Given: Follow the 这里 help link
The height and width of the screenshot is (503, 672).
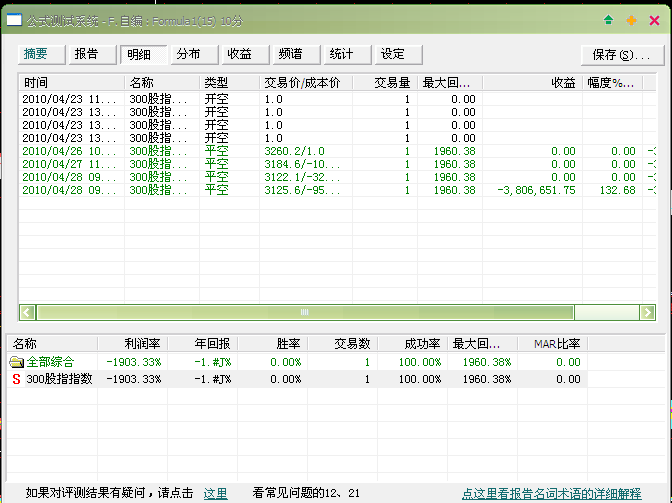Looking at the screenshot, I should click(216, 493).
